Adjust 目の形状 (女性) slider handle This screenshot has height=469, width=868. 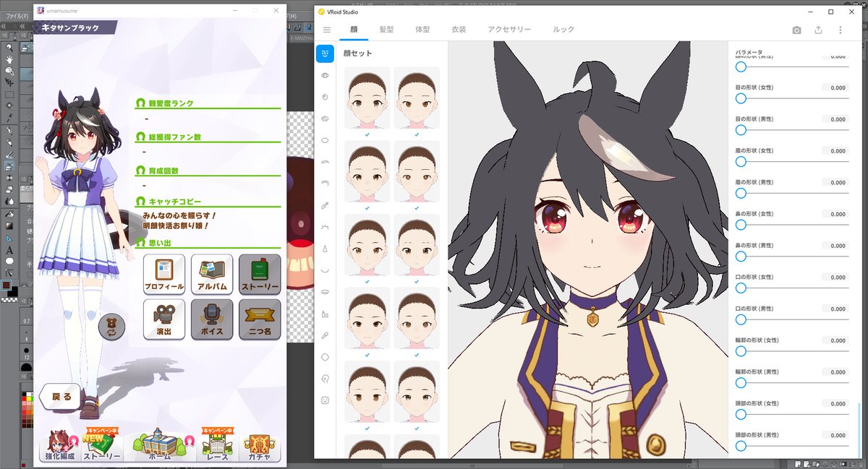coord(741,98)
